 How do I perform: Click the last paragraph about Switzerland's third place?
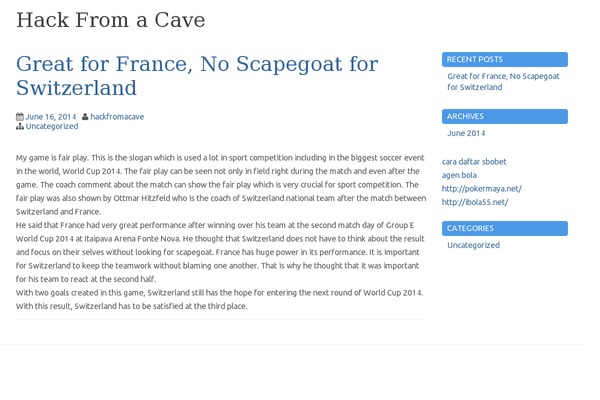click(x=219, y=299)
